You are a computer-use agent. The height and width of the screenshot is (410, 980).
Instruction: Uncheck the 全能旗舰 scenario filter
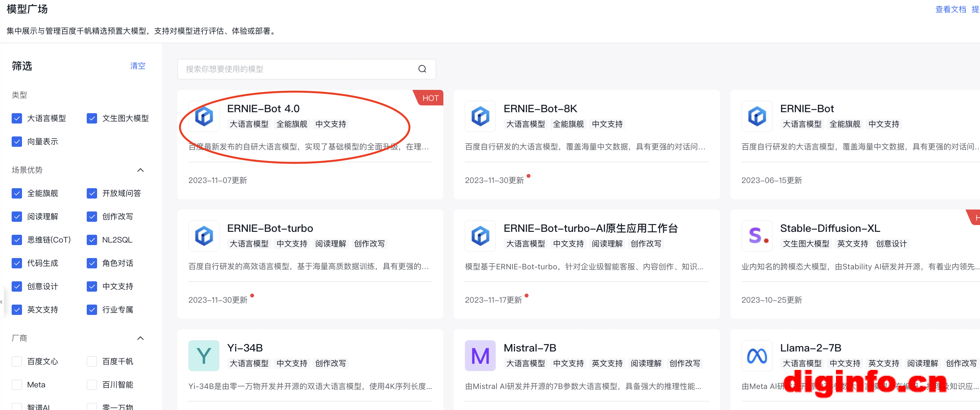[x=17, y=193]
